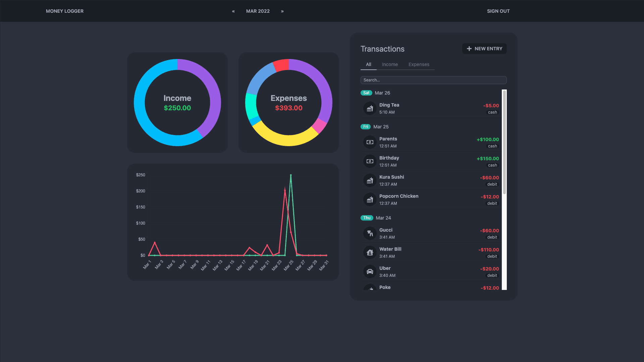Focus the transaction Search field
The width and height of the screenshot is (644, 362).
[x=433, y=80]
